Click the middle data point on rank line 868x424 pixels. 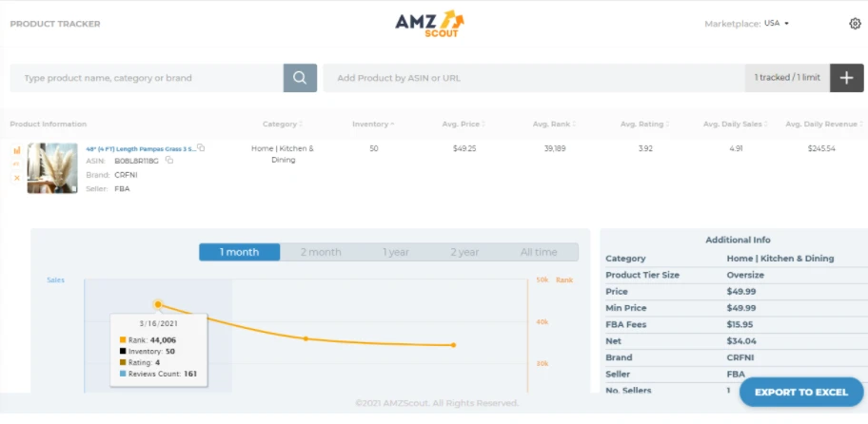click(x=305, y=338)
